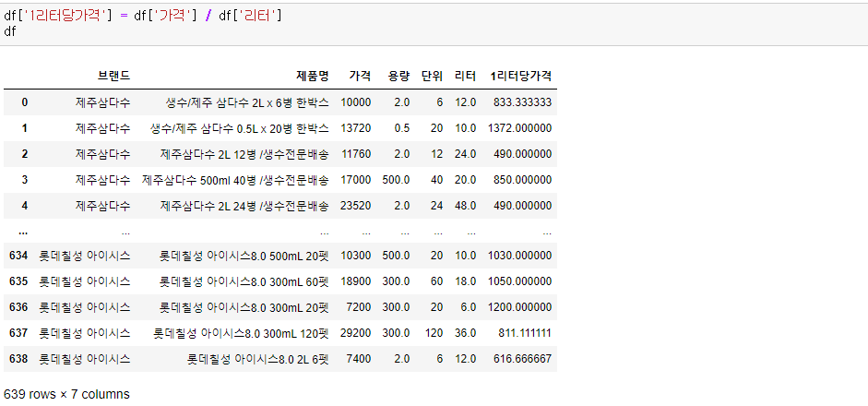The height and width of the screenshot is (406, 868).
Task: Click brand 롯데칠성 아이시스 in row 638
Action: pos(85,359)
